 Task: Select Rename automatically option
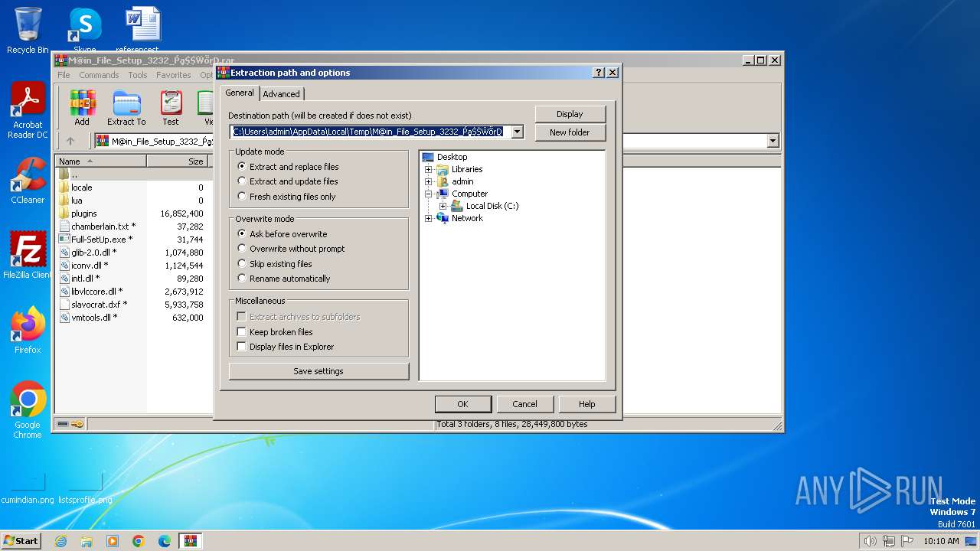pyautogui.click(x=283, y=279)
